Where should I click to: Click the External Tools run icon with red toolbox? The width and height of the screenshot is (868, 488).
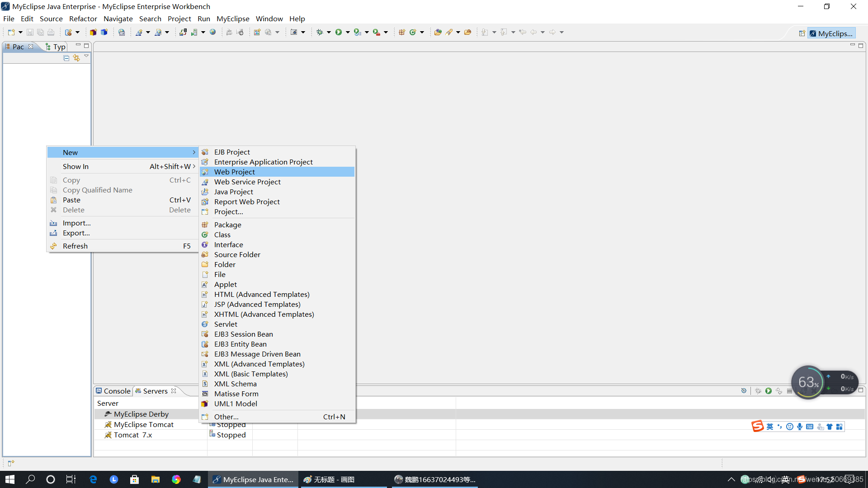coord(377,32)
